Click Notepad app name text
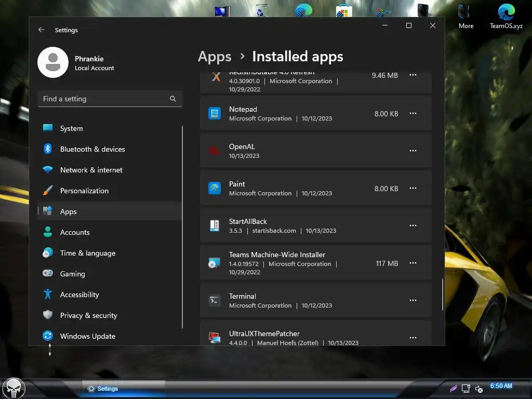Screen dimensions: 532x399 [x=243, y=109]
